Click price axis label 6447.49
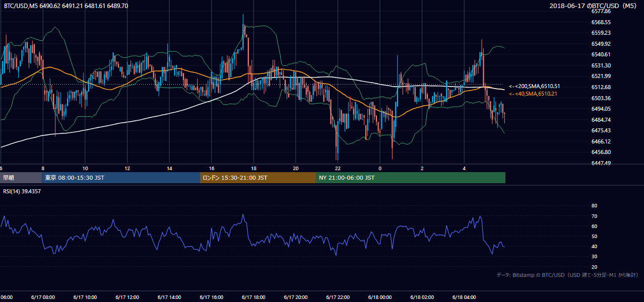644x302 pixels. pos(601,163)
